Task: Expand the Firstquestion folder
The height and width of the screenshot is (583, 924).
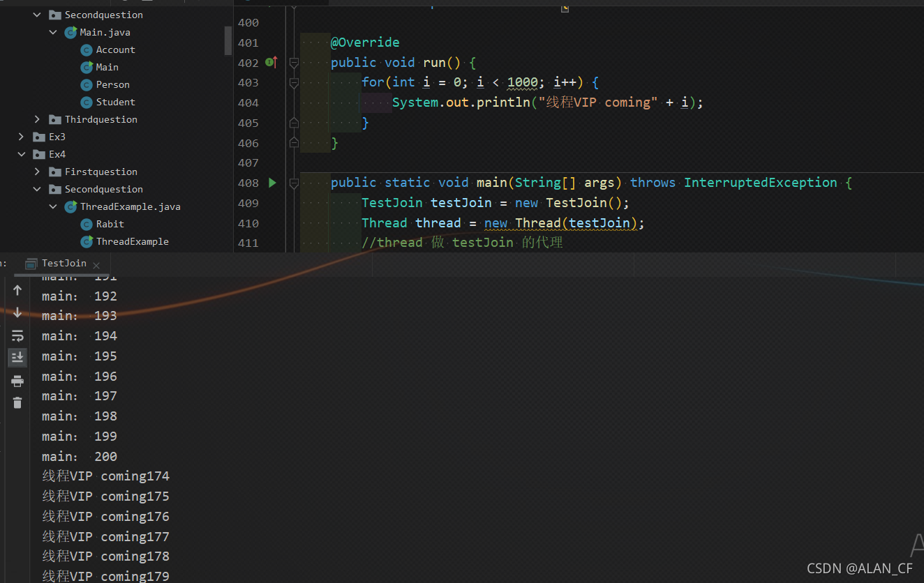Action: 37,172
